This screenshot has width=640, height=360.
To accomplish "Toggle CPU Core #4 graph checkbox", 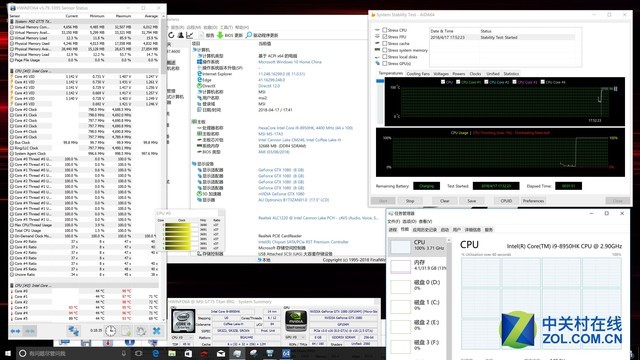I will point(542,82).
